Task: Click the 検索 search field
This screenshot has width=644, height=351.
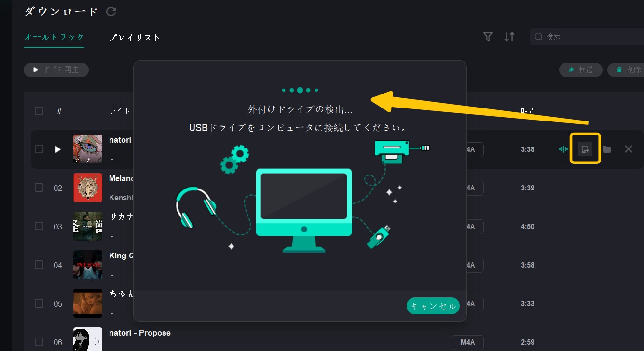Action: 587,37
